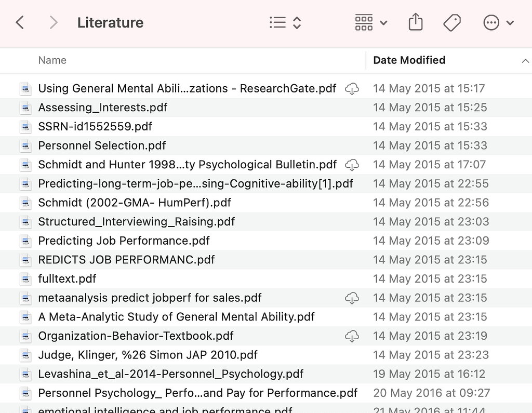This screenshot has width=532, height=413.
Task: Click the date 14 May 2015 at 23:03
Action: [431, 222]
